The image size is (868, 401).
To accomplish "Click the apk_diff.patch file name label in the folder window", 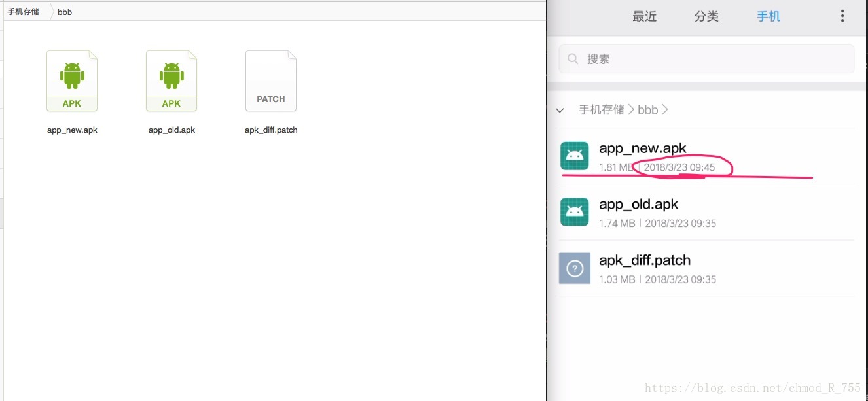I will tap(271, 130).
